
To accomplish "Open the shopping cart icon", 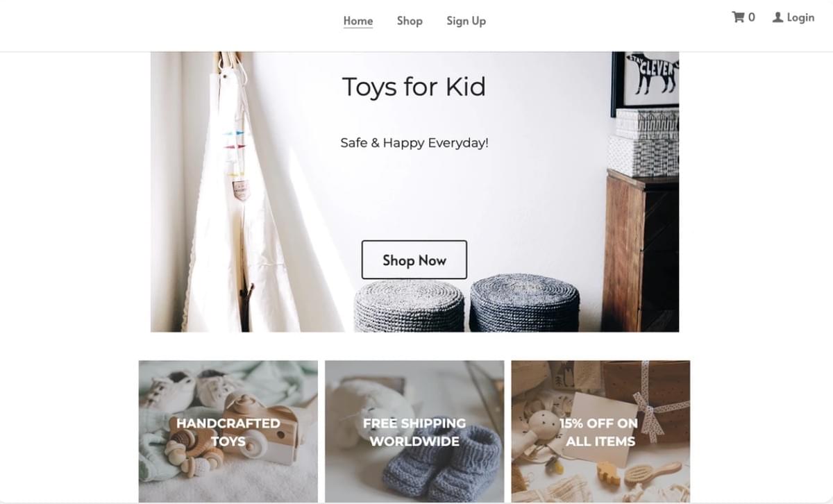I will click(738, 17).
